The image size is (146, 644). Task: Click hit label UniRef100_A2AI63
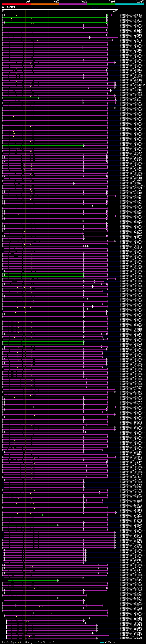coord(131,180)
